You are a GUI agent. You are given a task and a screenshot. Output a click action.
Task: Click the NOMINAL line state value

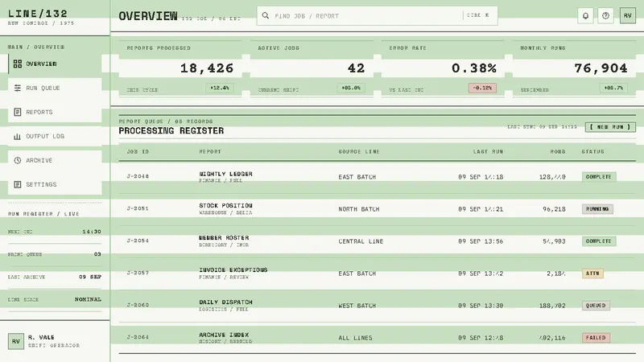click(x=88, y=299)
